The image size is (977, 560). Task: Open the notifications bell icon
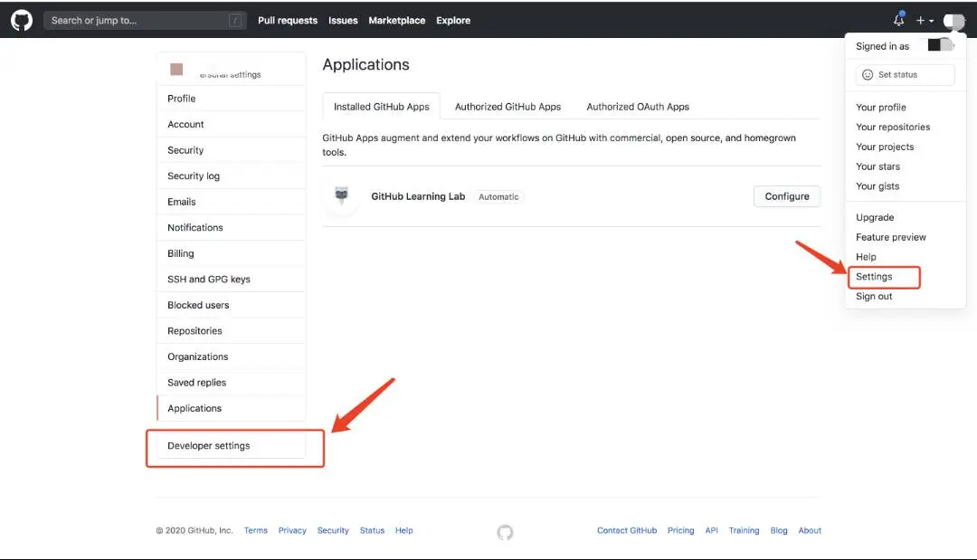coord(898,20)
